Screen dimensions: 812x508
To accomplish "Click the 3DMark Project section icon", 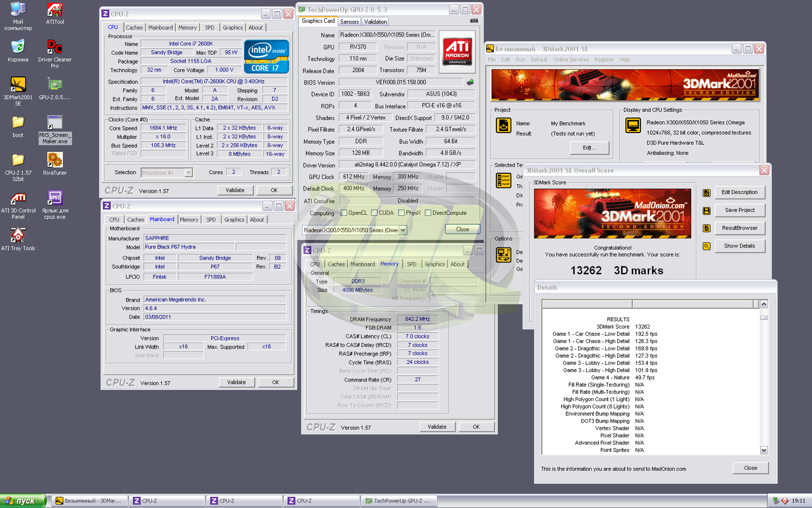I will (503, 125).
